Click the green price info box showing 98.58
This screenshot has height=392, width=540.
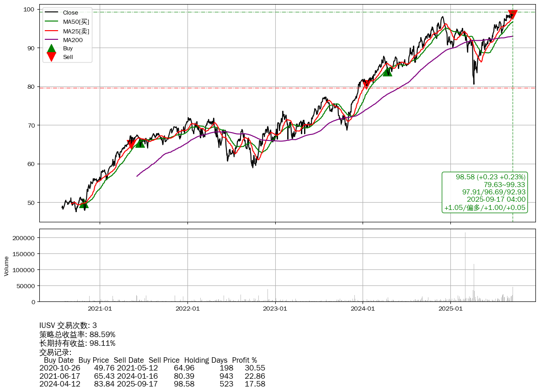(485, 192)
